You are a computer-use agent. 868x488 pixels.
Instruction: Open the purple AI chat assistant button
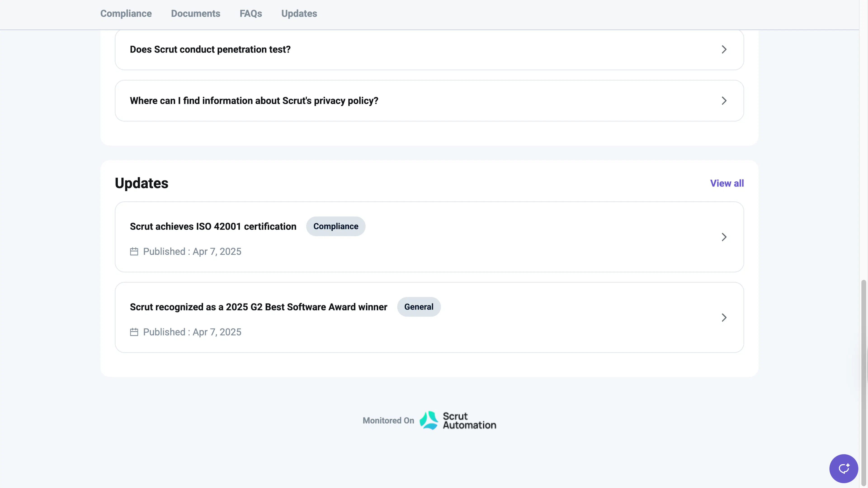[843, 469]
